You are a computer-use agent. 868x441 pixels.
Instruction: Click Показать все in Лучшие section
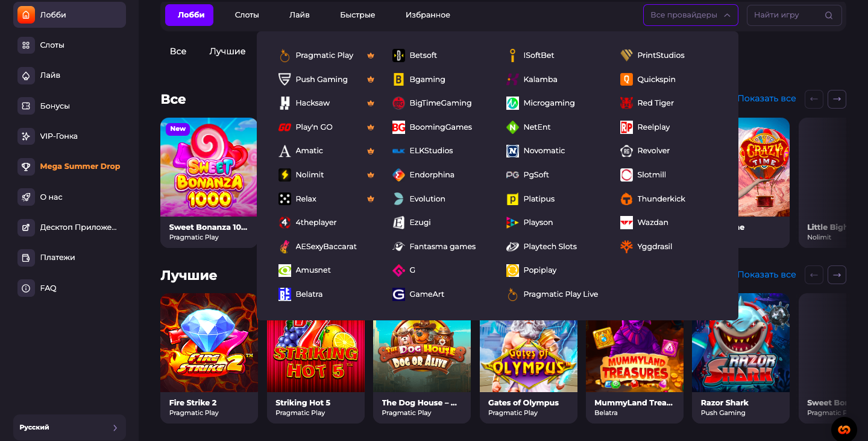coord(767,274)
